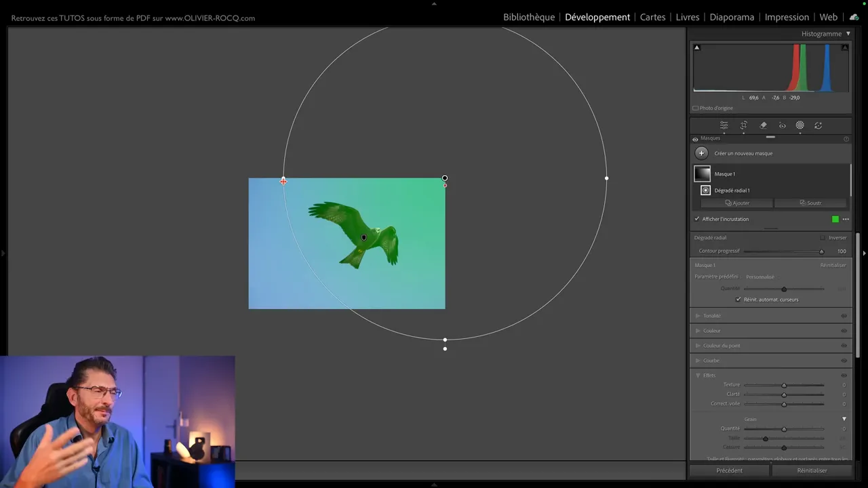Screen dimensions: 868x488
Task: Click the cloud sync status icon
Action: click(854, 17)
